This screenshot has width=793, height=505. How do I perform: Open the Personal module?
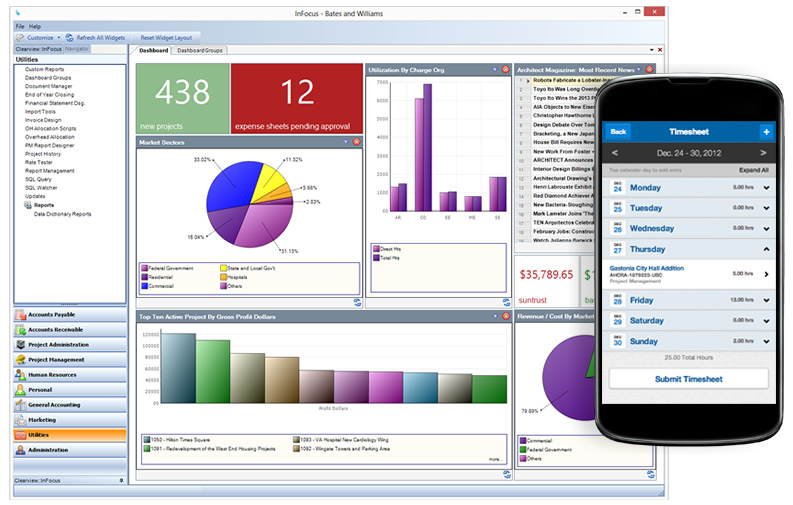pos(70,390)
